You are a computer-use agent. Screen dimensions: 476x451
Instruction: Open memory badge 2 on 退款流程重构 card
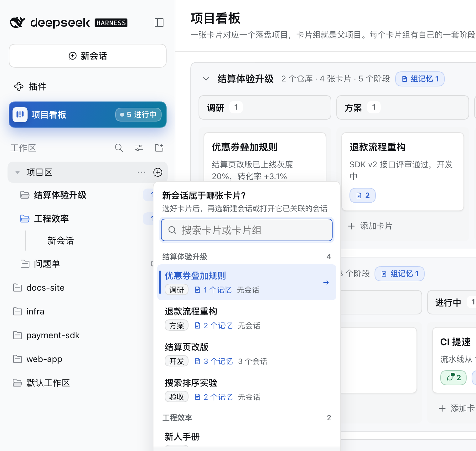pyautogui.click(x=363, y=195)
